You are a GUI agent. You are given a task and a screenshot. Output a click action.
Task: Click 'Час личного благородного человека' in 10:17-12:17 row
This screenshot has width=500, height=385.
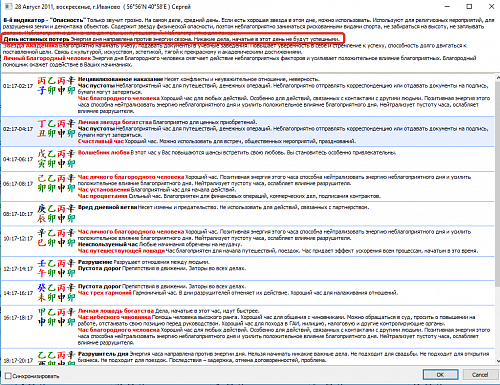131,231
